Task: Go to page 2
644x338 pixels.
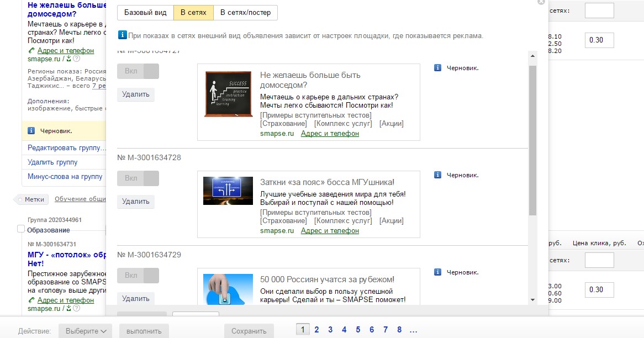Action: click(x=316, y=329)
